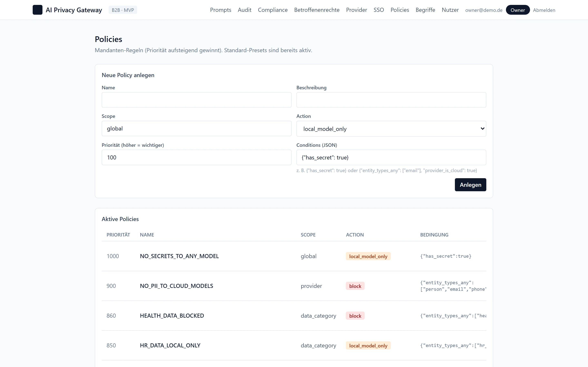Open the Provider nav link
This screenshot has width=588, height=367.
tap(356, 10)
